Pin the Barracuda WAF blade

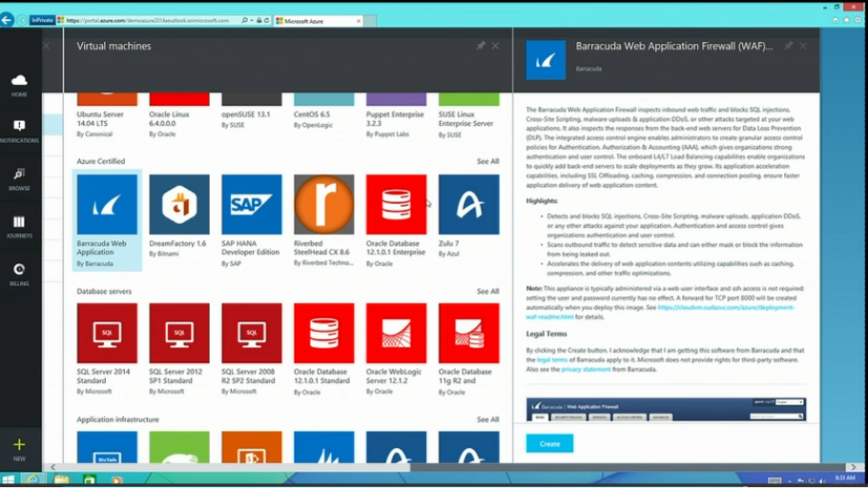click(788, 46)
